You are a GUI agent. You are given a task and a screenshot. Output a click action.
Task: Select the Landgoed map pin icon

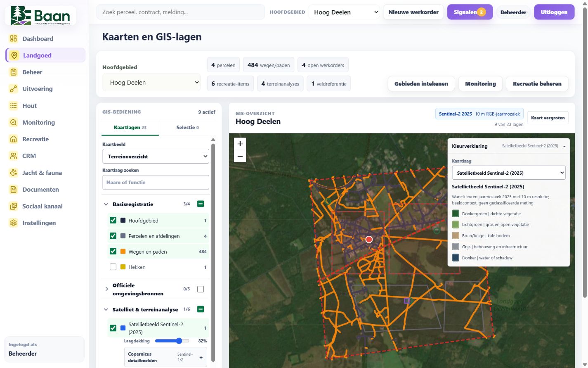click(x=14, y=55)
